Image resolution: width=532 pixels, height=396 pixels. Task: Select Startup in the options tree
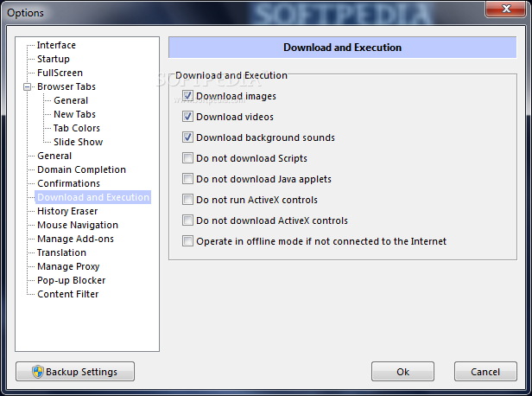[x=54, y=59]
